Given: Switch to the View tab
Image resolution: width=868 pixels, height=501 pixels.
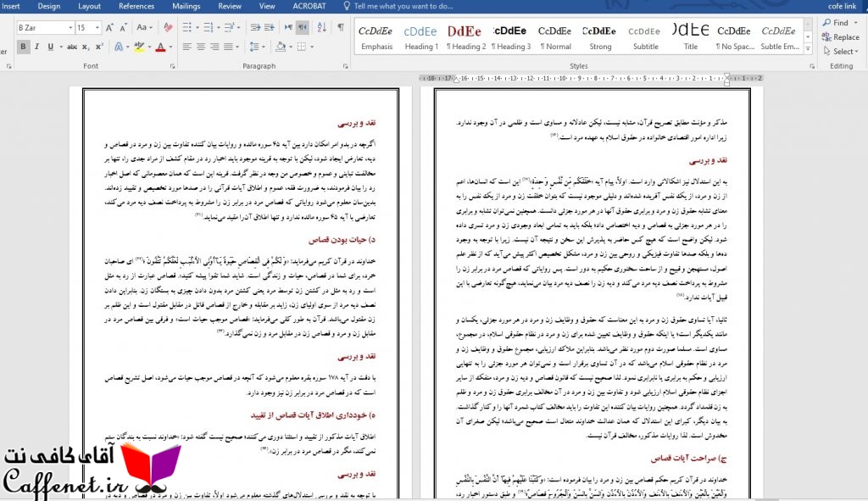Looking at the screenshot, I should tap(267, 6).
